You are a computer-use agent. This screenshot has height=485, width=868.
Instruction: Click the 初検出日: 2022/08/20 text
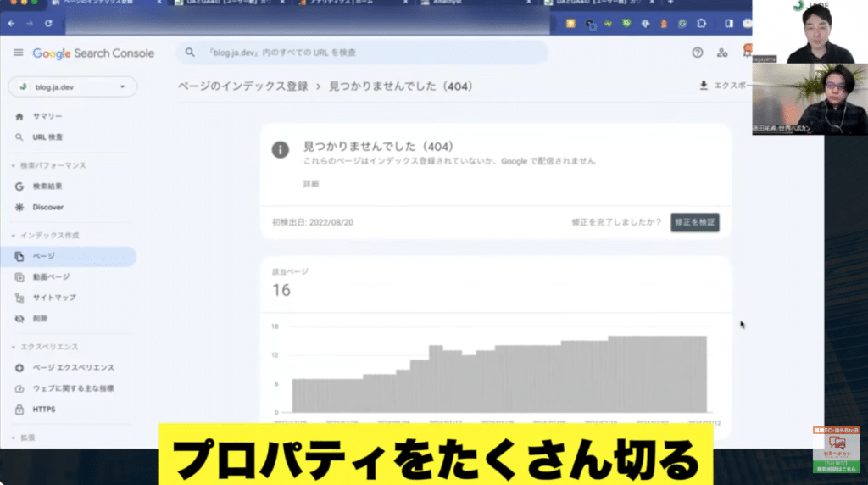click(x=312, y=222)
